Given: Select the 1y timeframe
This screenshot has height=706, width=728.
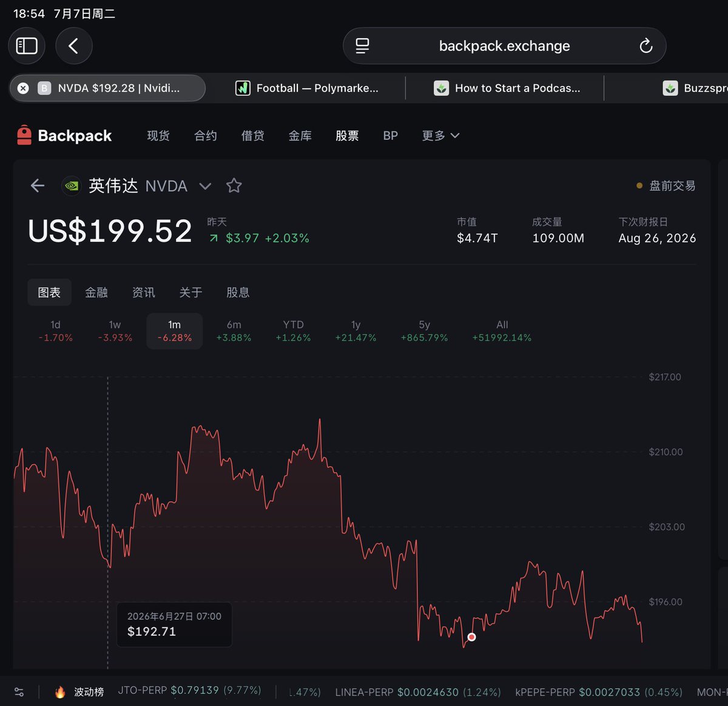Looking at the screenshot, I should point(356,331).
